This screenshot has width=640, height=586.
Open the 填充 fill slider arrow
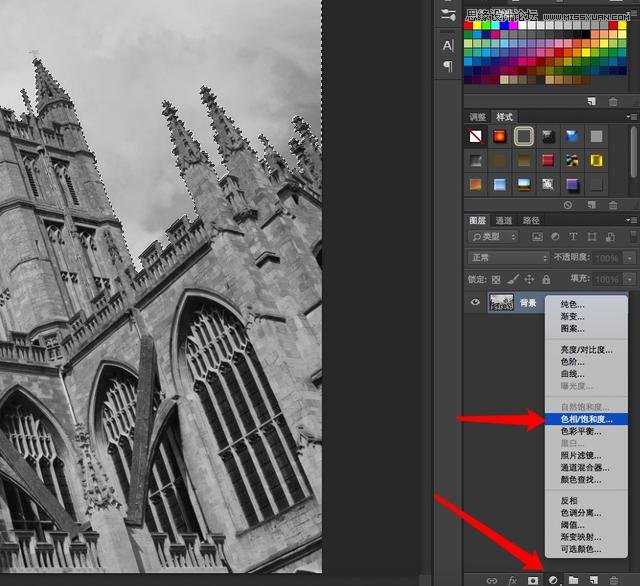click(630, 280)
